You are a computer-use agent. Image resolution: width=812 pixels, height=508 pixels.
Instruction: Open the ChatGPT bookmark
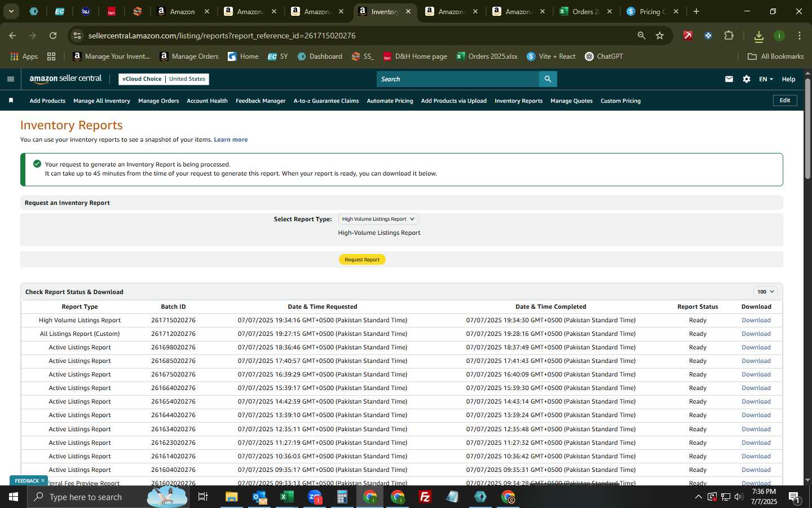604,56
